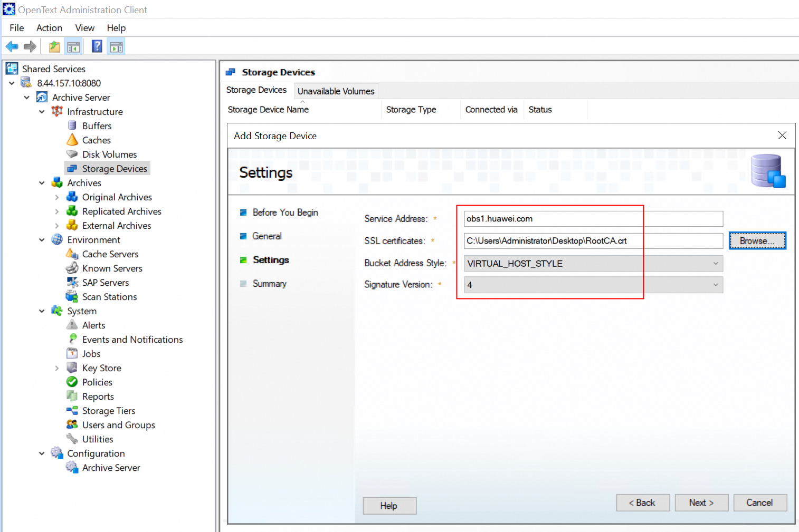This screenshot has height=532, width=799.
Task: Click the Service Address input field
Action: pos(594,219)
